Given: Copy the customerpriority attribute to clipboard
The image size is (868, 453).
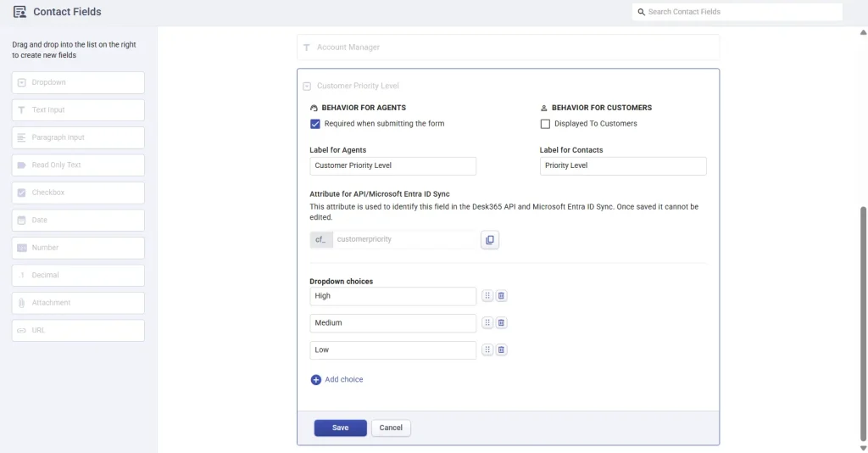Looking at the screenshot, I should (x=490, y=240).
